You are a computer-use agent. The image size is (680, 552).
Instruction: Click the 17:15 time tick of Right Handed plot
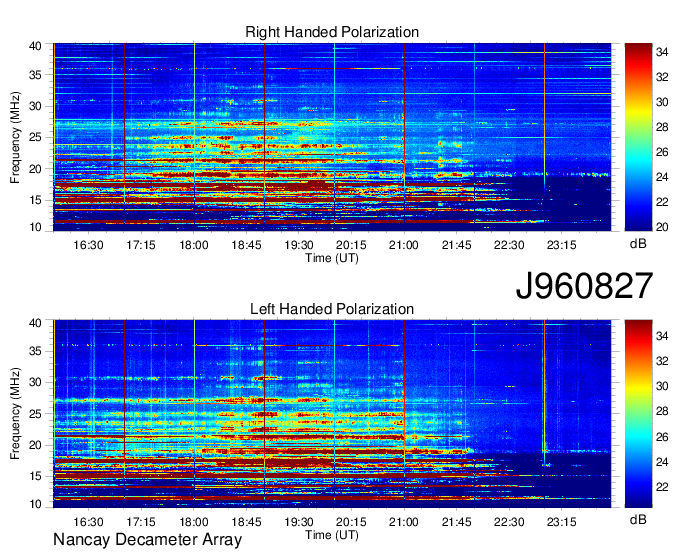coord(141,245)
